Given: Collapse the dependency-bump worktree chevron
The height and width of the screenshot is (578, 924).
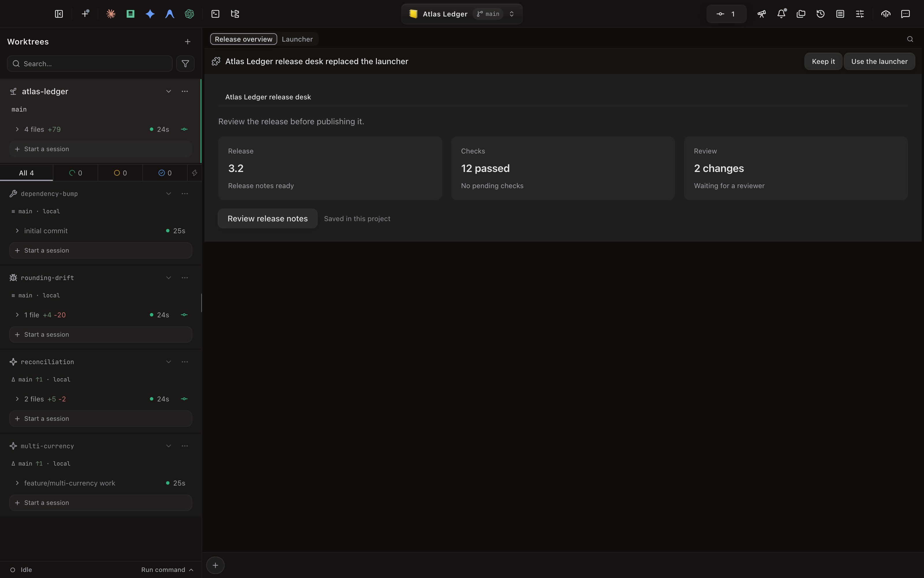Looking at the screenshot, I should (168, 194).
